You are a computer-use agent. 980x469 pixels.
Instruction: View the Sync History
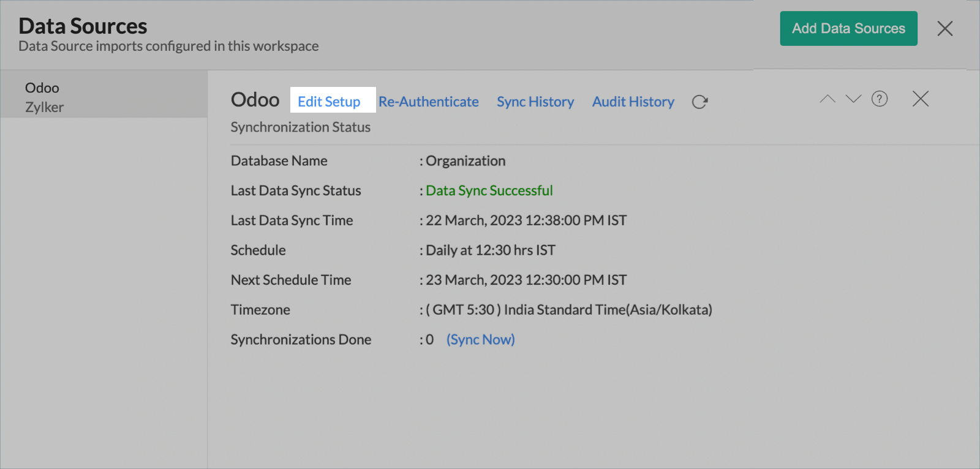[x=535, y=102]
